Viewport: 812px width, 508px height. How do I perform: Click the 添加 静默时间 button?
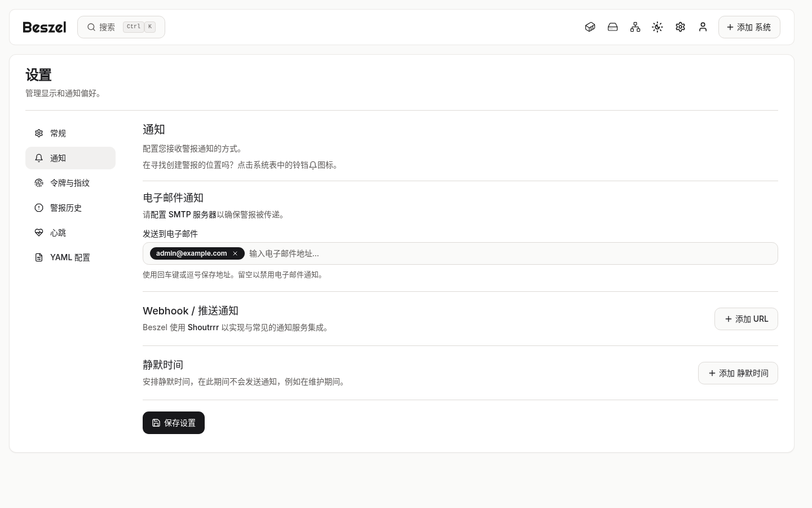coord(738,373)
